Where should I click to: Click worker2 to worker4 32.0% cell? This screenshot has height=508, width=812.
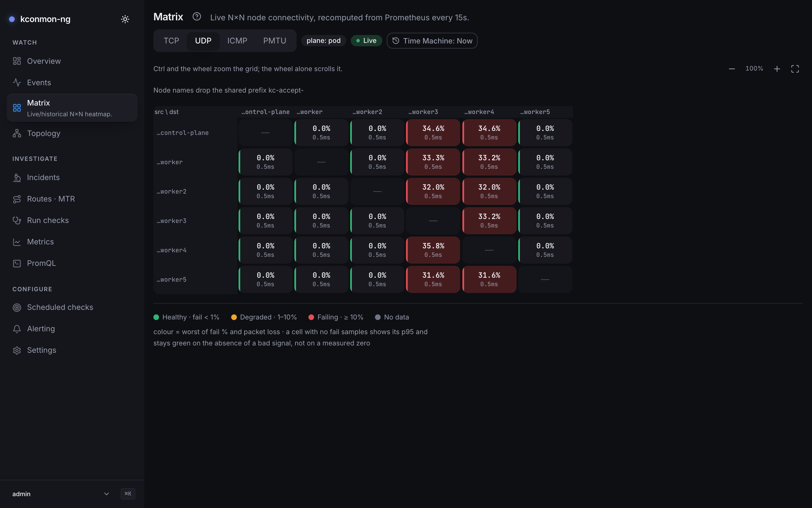[x=489, y=192]
